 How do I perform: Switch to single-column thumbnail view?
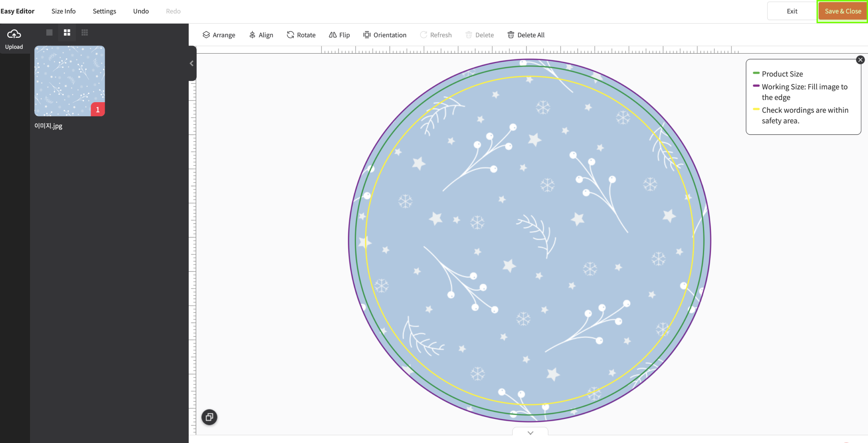pos(49,33)
